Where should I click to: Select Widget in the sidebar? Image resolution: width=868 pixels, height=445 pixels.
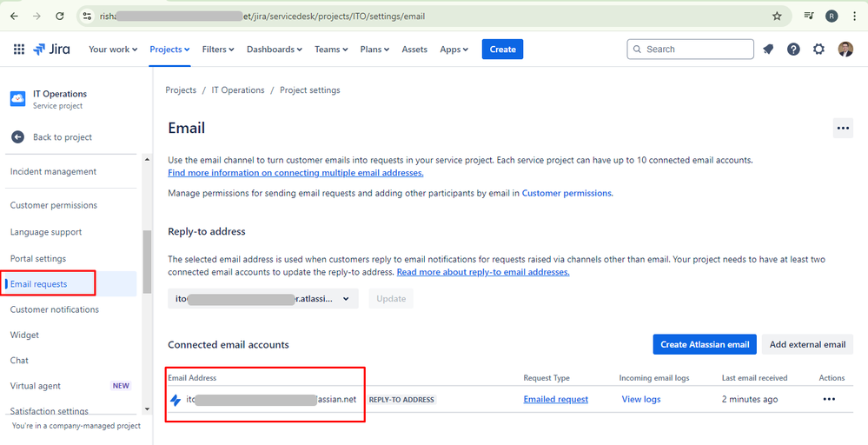tap(24, 335)
